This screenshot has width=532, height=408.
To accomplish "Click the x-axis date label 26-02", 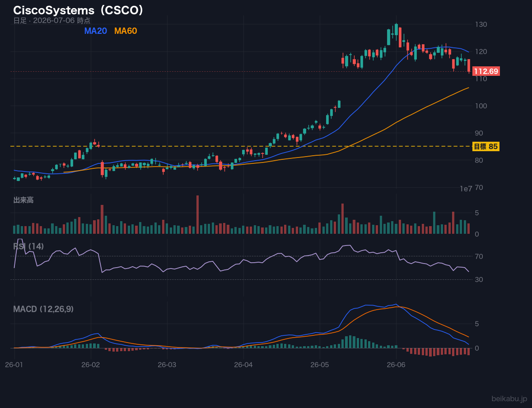I will 91,365.
